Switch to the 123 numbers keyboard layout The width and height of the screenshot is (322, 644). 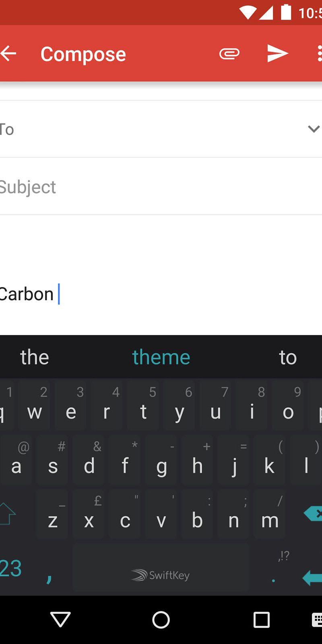point(10,568)
